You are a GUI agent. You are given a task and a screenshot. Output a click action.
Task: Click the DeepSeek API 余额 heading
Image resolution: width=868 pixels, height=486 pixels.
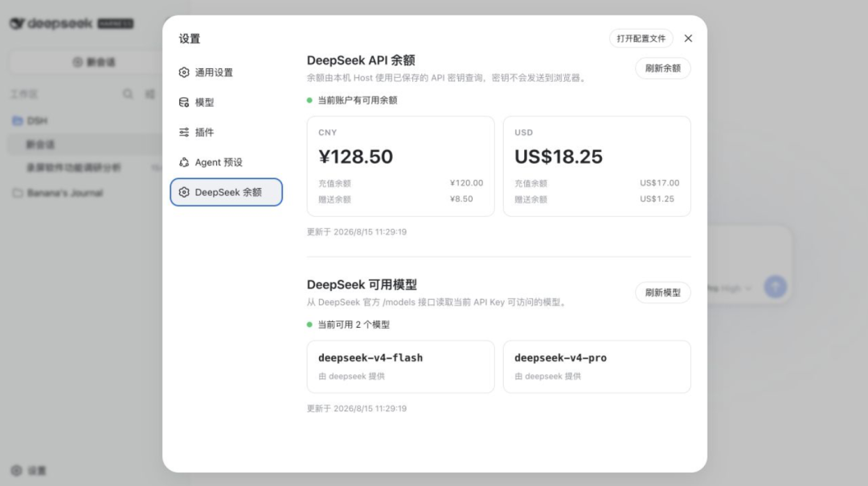click(x=361, y=60)
